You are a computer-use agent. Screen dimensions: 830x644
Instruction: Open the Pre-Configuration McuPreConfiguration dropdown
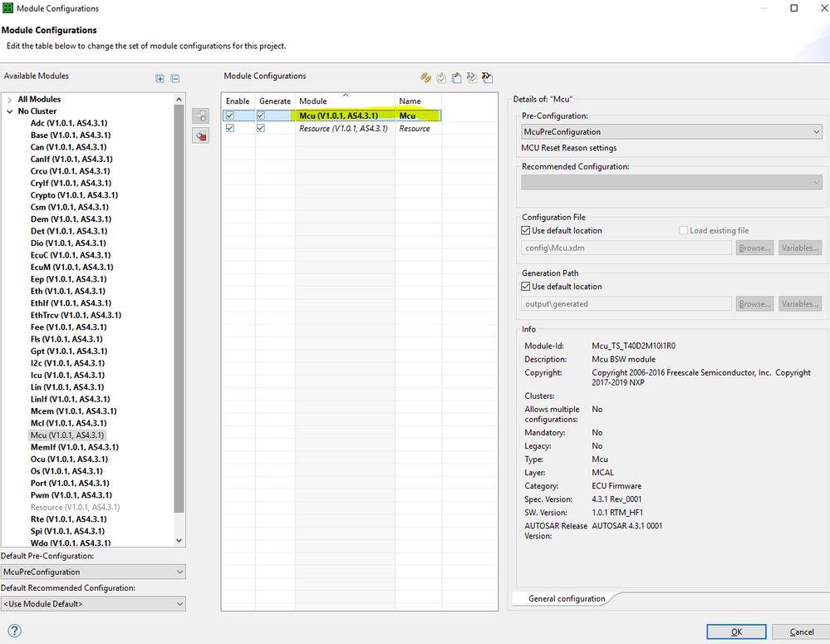tap(672, 132)
